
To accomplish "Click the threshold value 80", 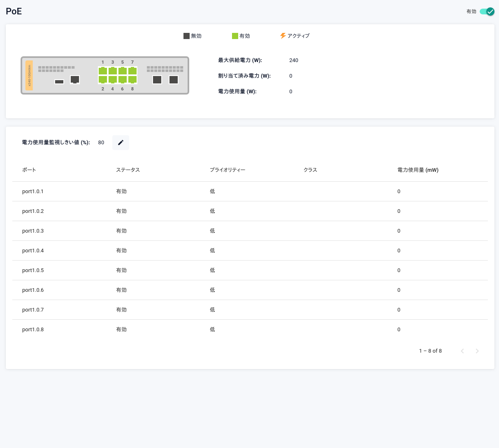I will click(101, 143).
